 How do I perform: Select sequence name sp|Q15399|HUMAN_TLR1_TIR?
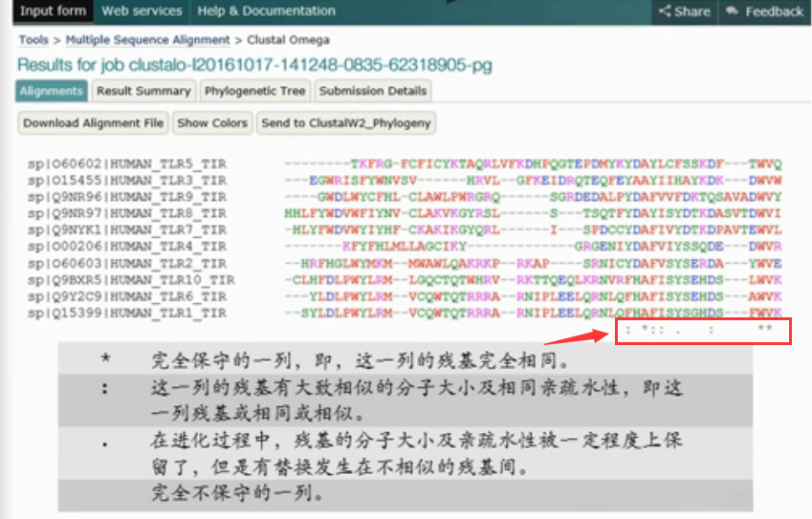point(127,314)
